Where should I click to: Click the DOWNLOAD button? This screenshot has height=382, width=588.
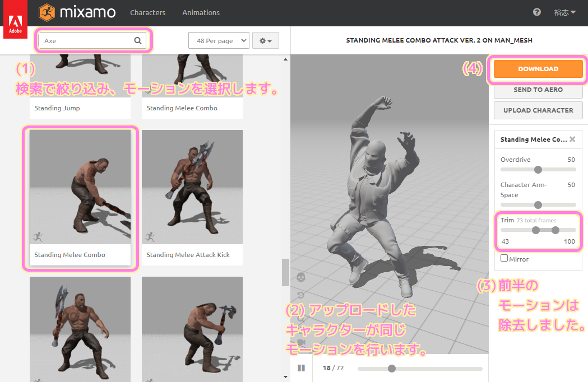537,69
